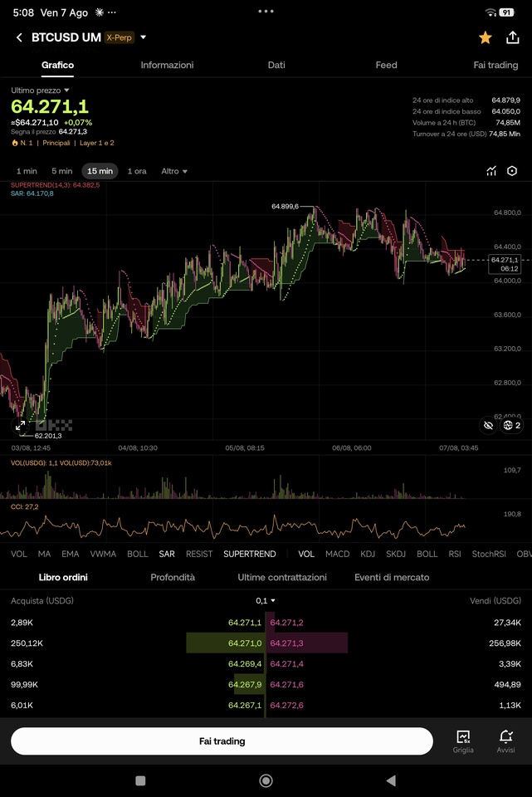The width and height of the screenshot is (532, 797).
Task: Switch to the Profondità tab
Action: pos(173,578)
